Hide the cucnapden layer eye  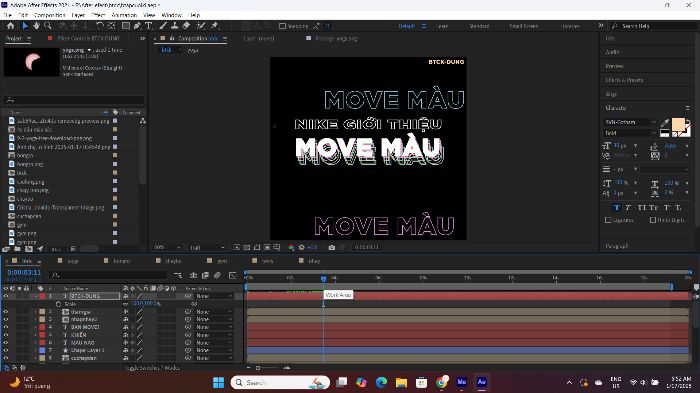pos(6,358)
